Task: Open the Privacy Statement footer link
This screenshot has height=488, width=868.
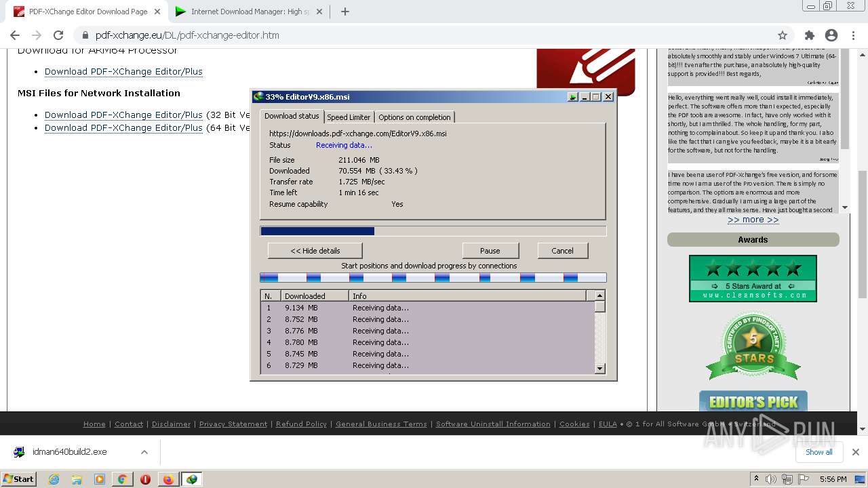Action: click(233, 424)
